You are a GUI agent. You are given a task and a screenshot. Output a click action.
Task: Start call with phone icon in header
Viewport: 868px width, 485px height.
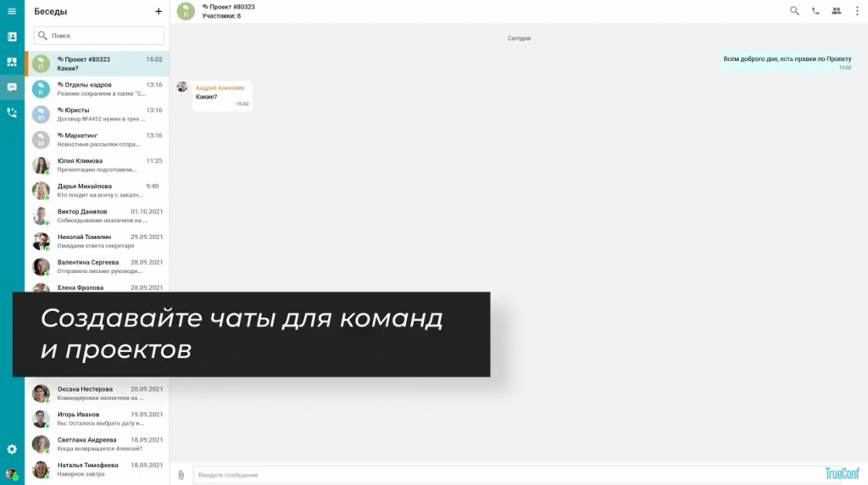pos(815,10)
